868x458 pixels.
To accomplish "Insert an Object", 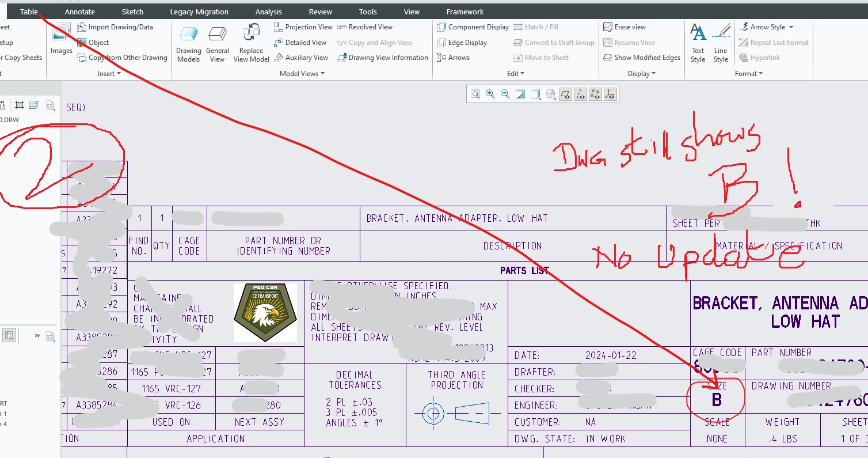I will point(93,43).
